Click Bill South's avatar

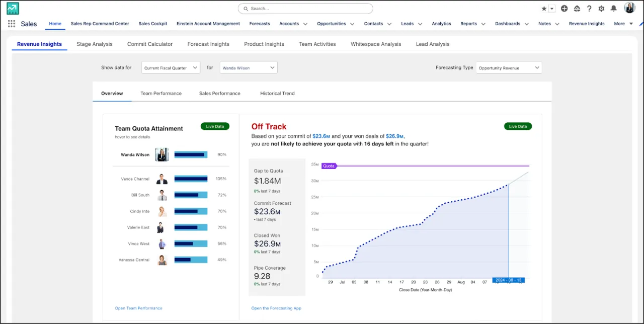click(x=162, y=195)
